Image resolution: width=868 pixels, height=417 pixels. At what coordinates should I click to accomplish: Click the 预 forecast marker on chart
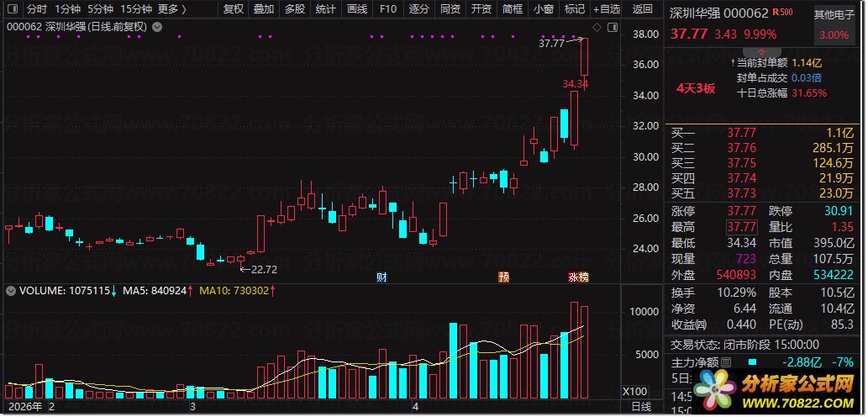click(503, 277)
